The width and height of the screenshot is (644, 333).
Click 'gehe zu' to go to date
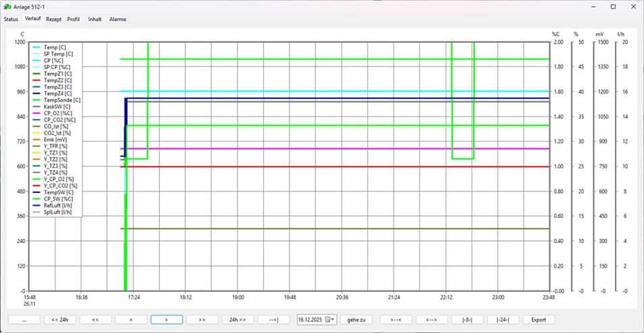tap(357, 319)
